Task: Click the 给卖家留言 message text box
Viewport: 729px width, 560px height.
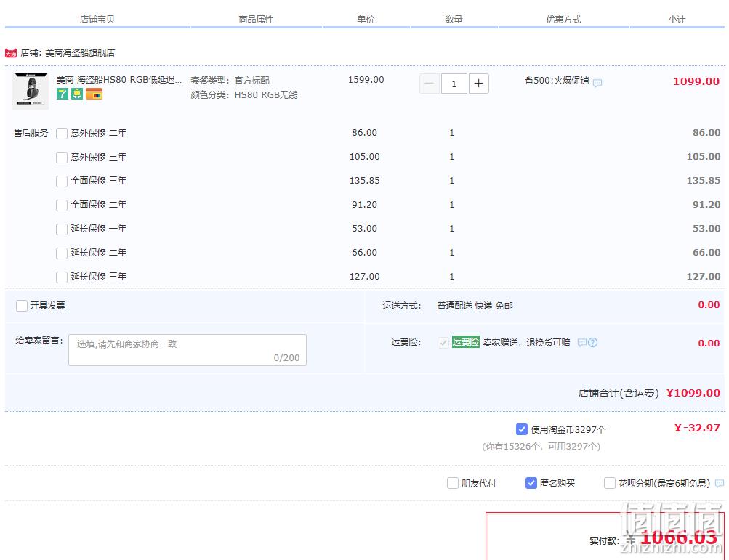Action: tap(188, 350)
